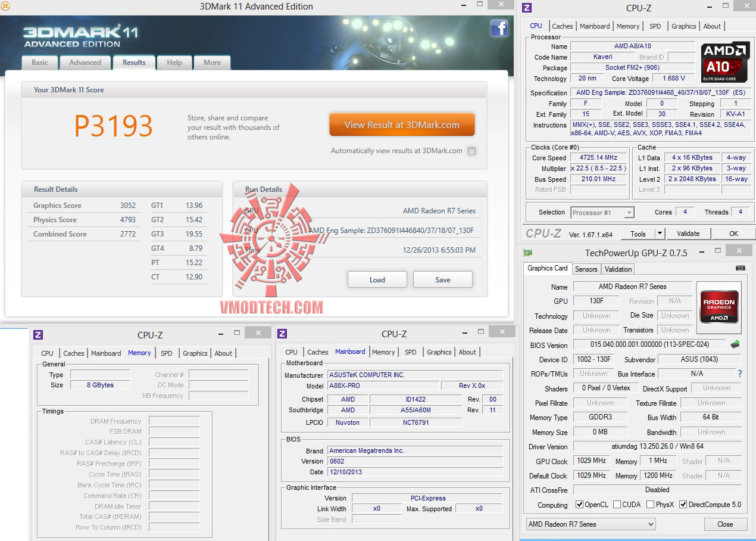Viewport: 756px width, 541px height.
Task: Click the Physics Score value 4793
Action: click(128, 220)
